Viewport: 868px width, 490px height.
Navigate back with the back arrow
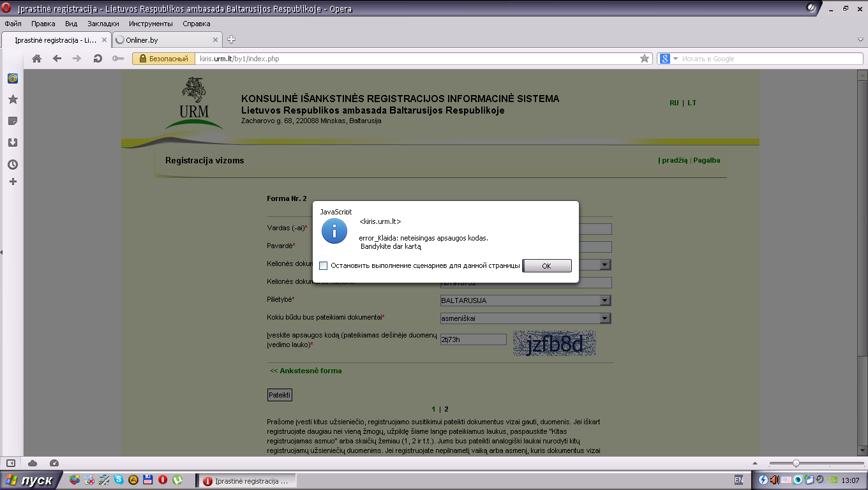tap(57, 59)
